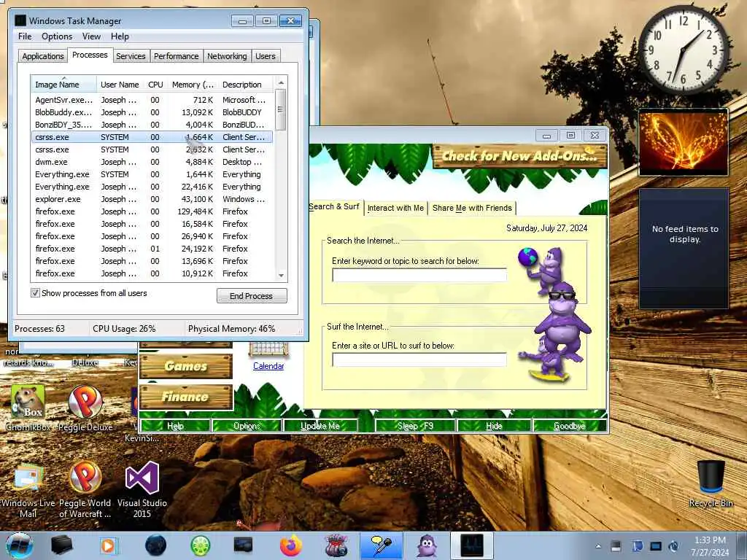747x560 pixels.
Task: Click the network tray icon
Action: (x=656, y=546)
